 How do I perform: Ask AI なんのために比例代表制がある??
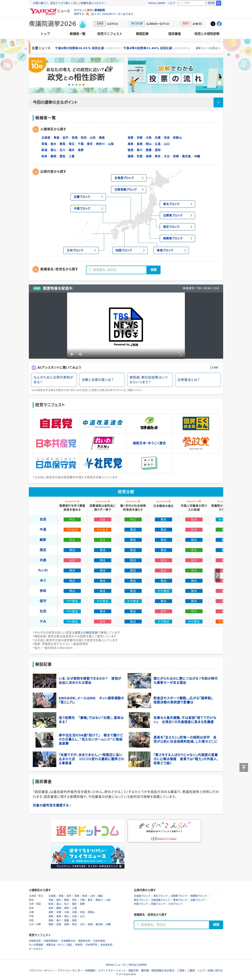pos(54,380)
